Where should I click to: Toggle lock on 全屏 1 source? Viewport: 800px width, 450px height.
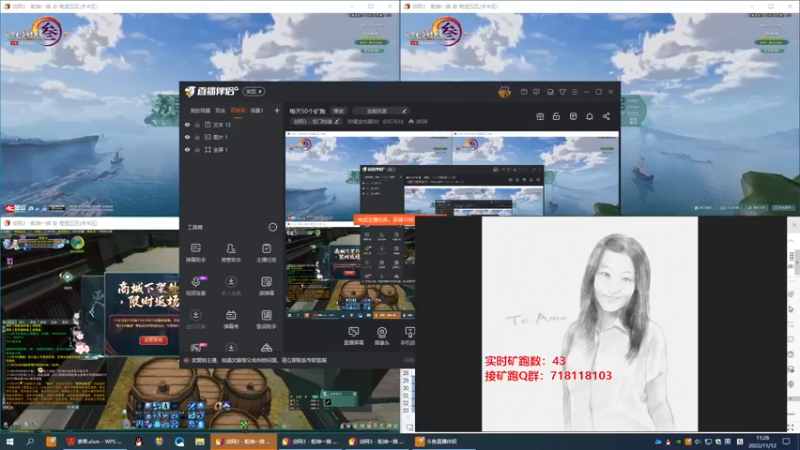pyautogui.click(x=197, y=149)
